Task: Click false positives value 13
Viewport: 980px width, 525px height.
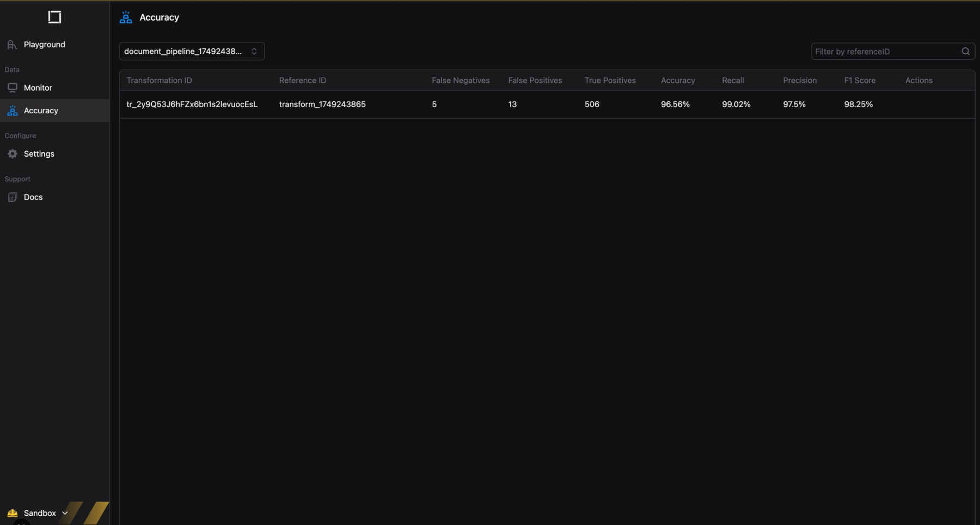Action: tap(512, 104)
